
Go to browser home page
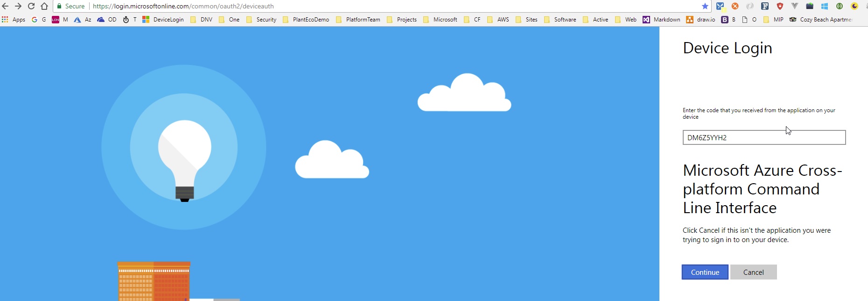44,6
